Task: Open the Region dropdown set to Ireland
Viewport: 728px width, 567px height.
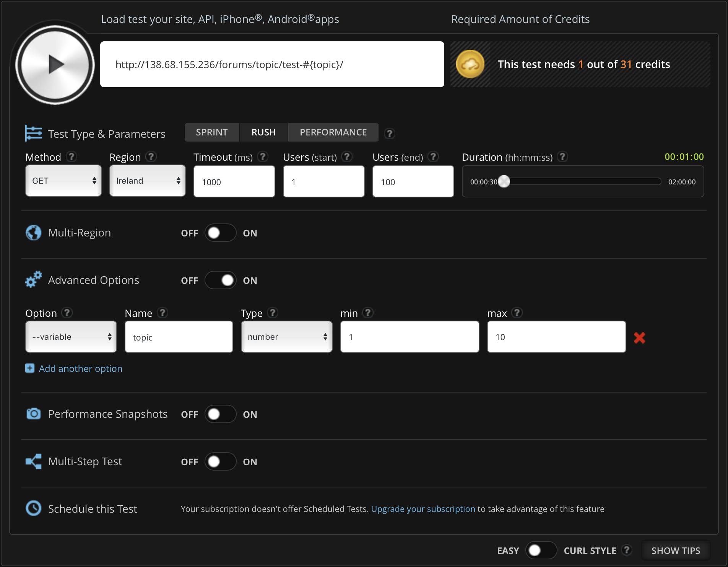Action: click(148, 181)
